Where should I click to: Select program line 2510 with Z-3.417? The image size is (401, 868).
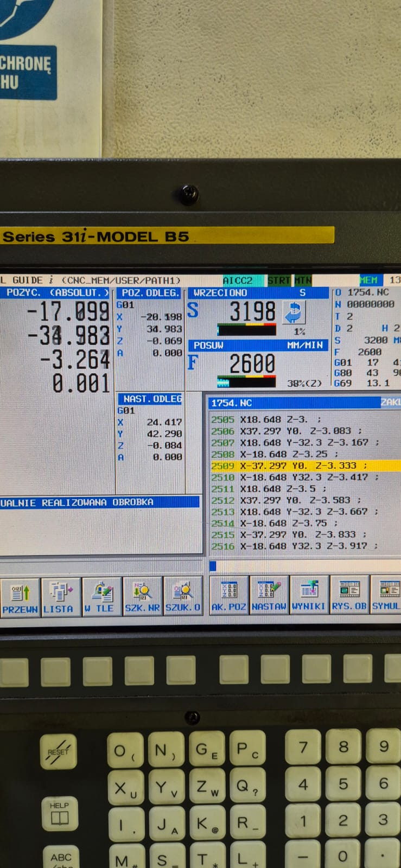295,477
